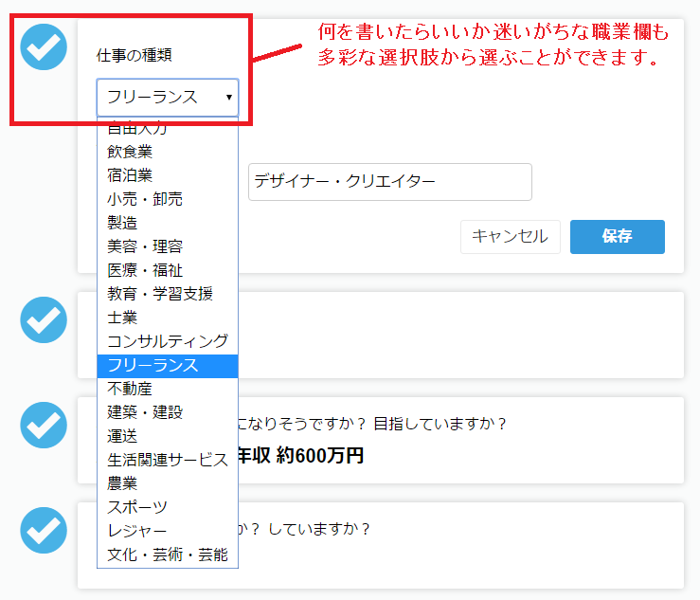Click the 保存 button
The width and height of the screenshot is (700, 600).
point(617,237)
